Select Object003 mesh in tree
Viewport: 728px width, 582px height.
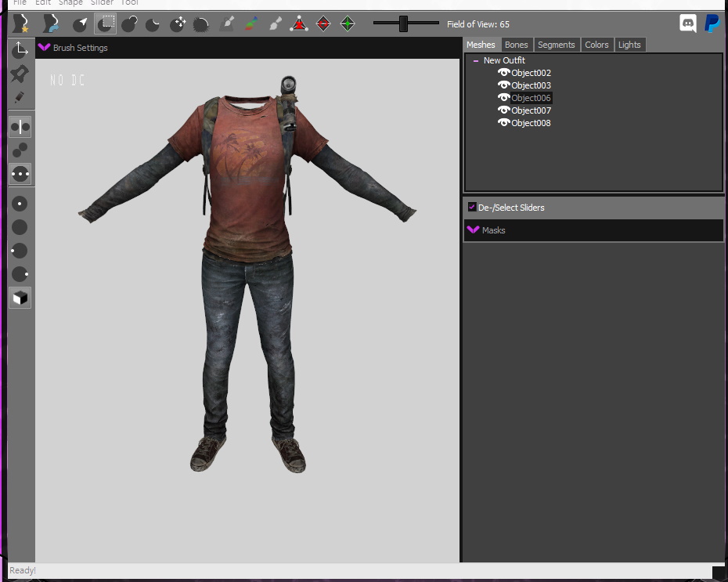(532, 85)
